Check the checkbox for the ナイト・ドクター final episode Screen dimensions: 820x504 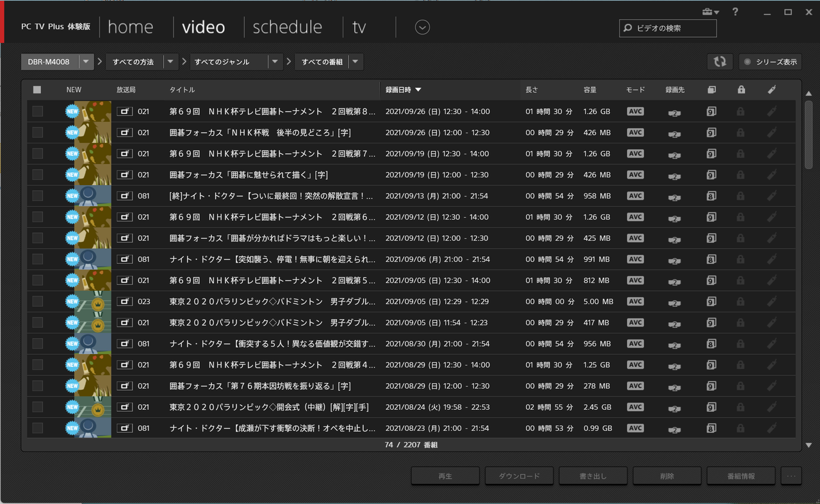click(37, 196)
